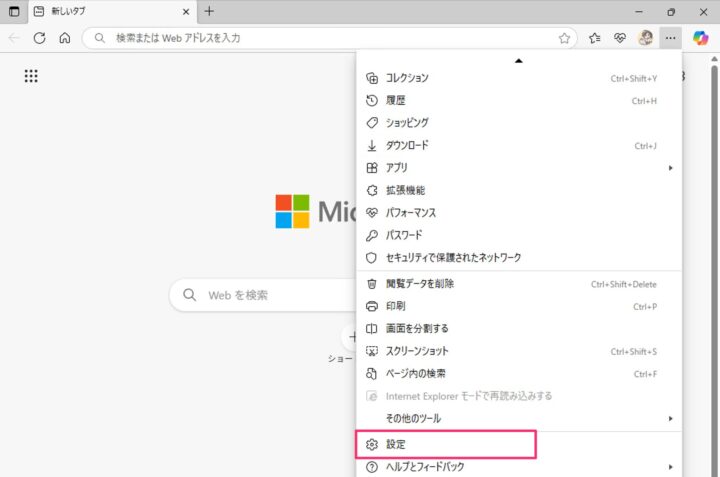The height and width of the screenshot is (477, 720).
Task: Choose 閲覧データを削除 menu item
Action: pos(519,284)
